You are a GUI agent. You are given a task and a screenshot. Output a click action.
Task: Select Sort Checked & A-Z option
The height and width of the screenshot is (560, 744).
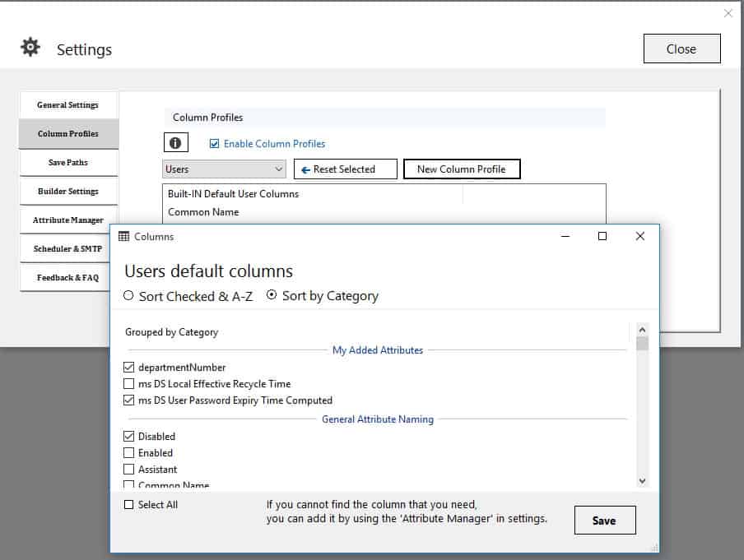click(128, 296)
